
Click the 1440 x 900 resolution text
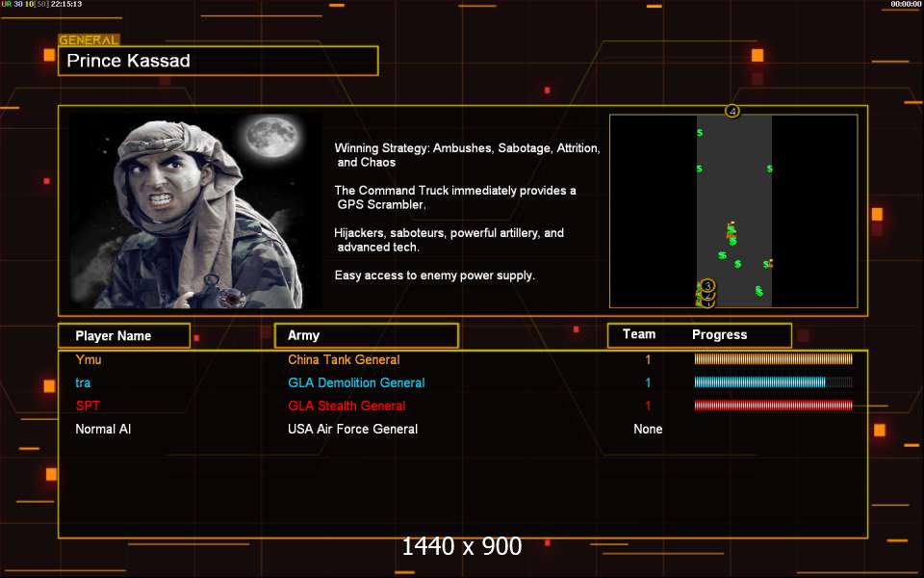pyautogui.click(x=461, y=546)
